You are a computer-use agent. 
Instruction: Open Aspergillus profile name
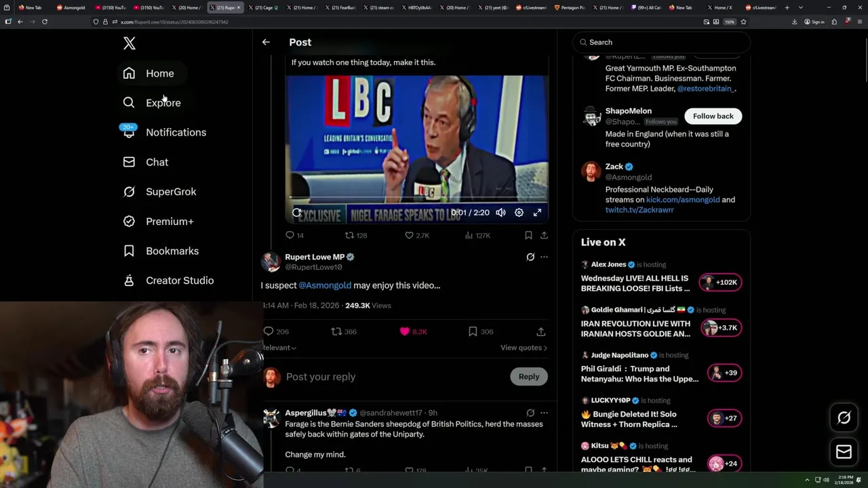tap(307, 413)
